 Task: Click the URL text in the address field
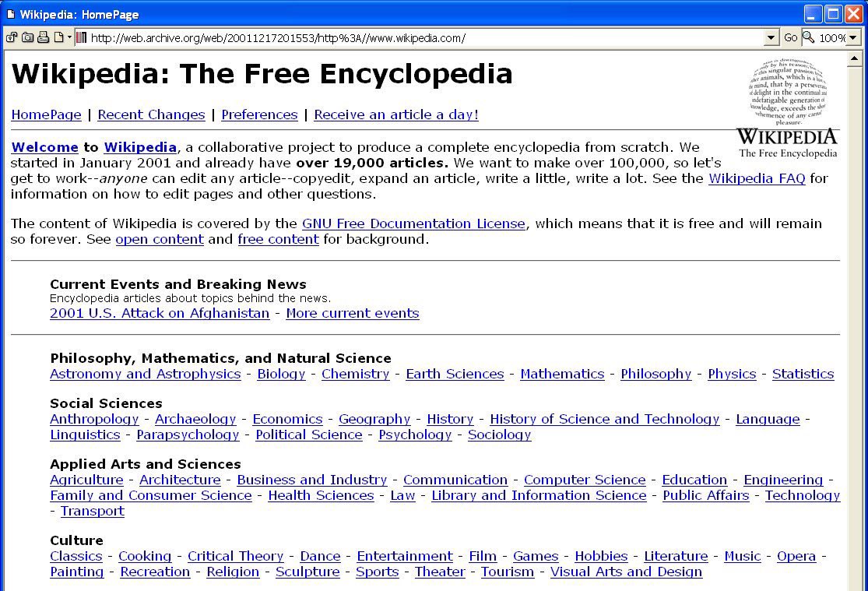(x=278, y=38)
